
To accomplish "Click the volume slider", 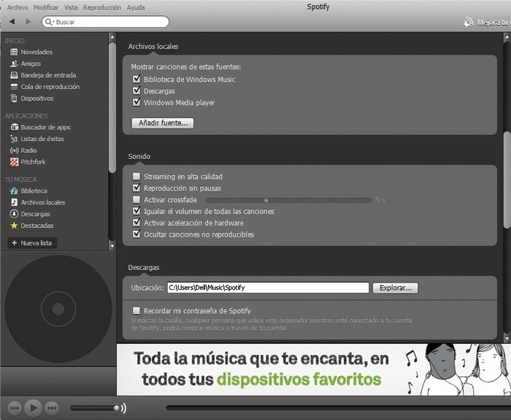I will tap(94, 408).
